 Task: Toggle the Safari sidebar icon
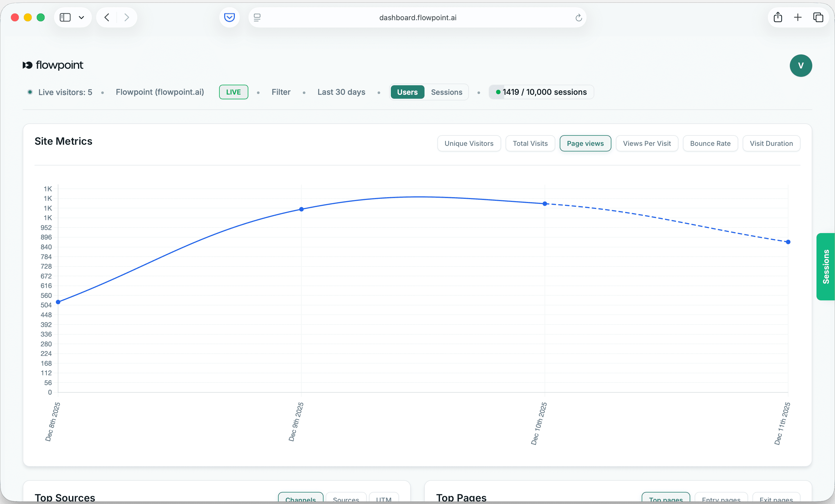65,17
